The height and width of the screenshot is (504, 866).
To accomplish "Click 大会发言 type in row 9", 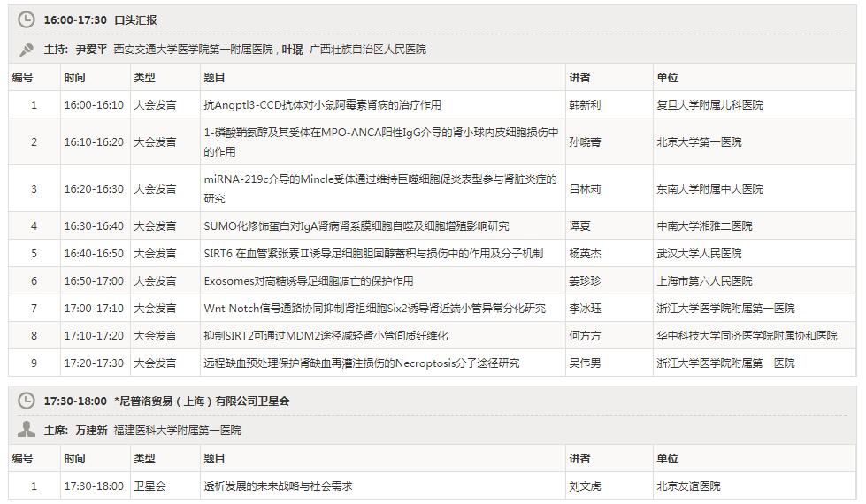I will (155, 363).
